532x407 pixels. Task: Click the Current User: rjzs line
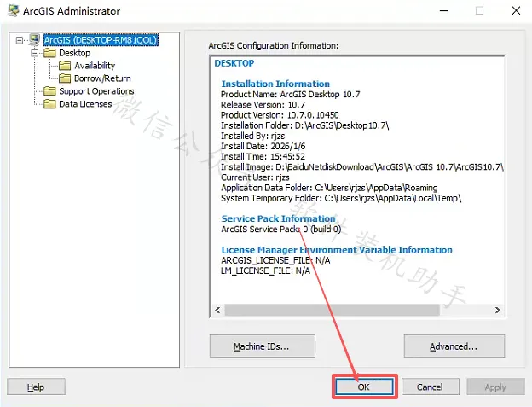tap(255, 177)
